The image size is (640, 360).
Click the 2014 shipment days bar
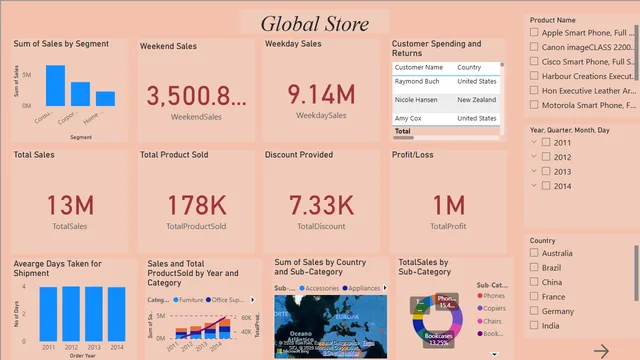click(x=117, y=314)
